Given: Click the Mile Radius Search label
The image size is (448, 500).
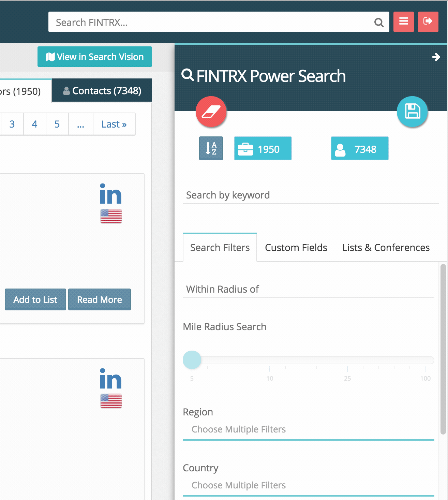Looking at the screenshot, I should click(225, 327).
